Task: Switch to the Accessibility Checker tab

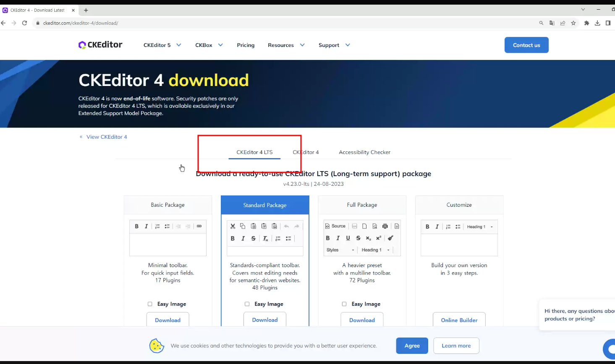Action: tap(364, 152)
